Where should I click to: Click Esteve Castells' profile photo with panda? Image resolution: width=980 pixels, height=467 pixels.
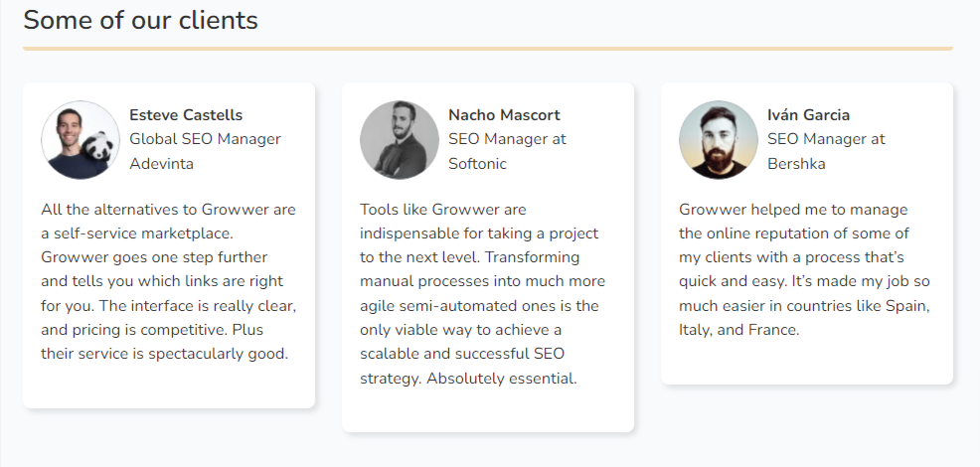(81, 140)
